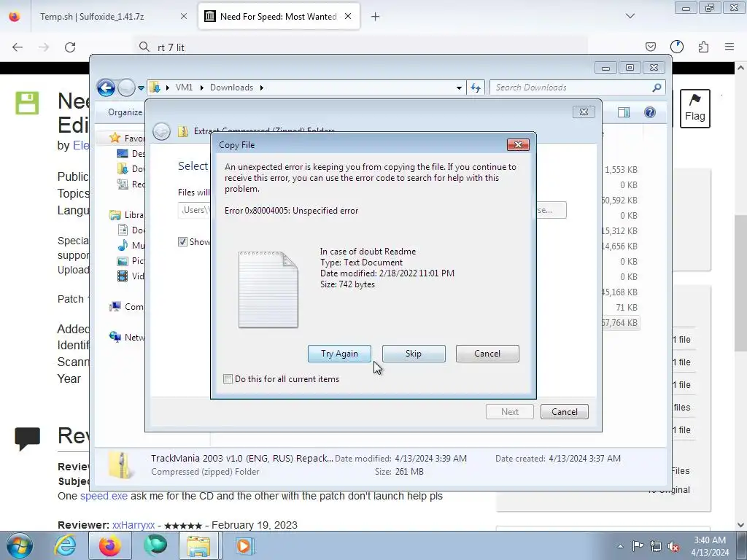Open Explorer recent locations dropdown arrow

(x=141, y=87)
